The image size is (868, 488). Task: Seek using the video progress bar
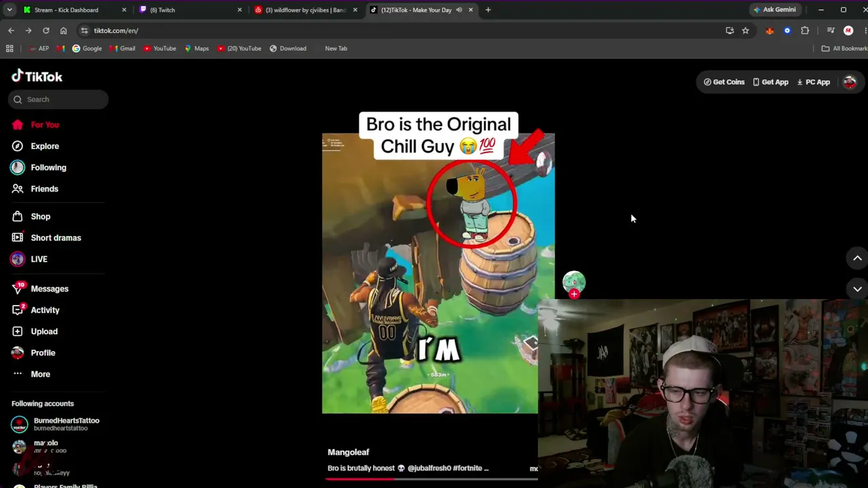(x=431, y=479)
